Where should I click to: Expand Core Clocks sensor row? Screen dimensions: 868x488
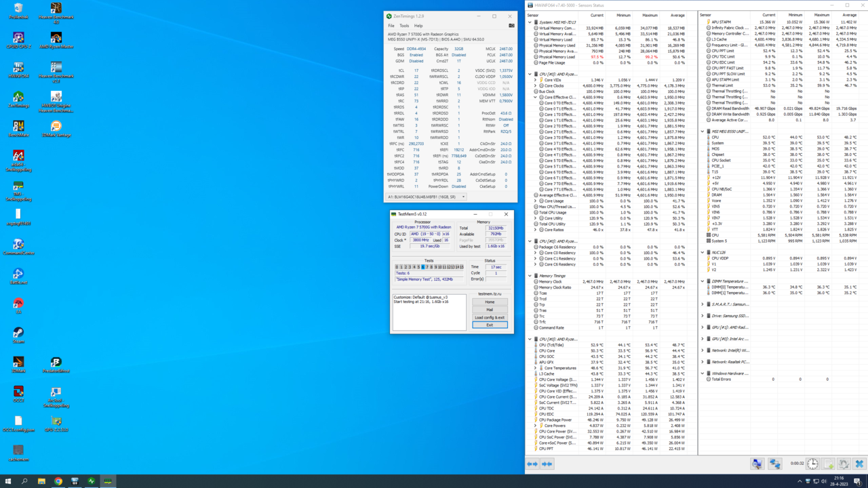(535, 85)
